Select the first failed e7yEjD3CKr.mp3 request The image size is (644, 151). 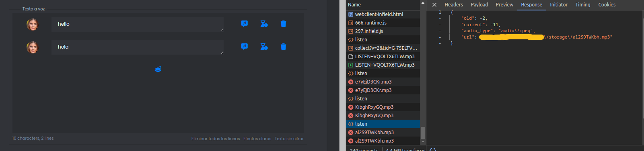pos(383,82)
